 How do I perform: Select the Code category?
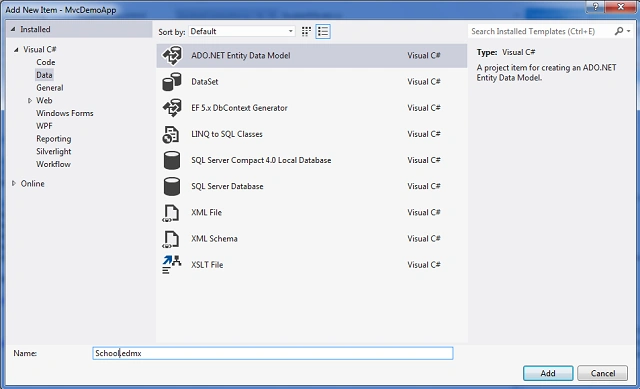tap(46, 62)
